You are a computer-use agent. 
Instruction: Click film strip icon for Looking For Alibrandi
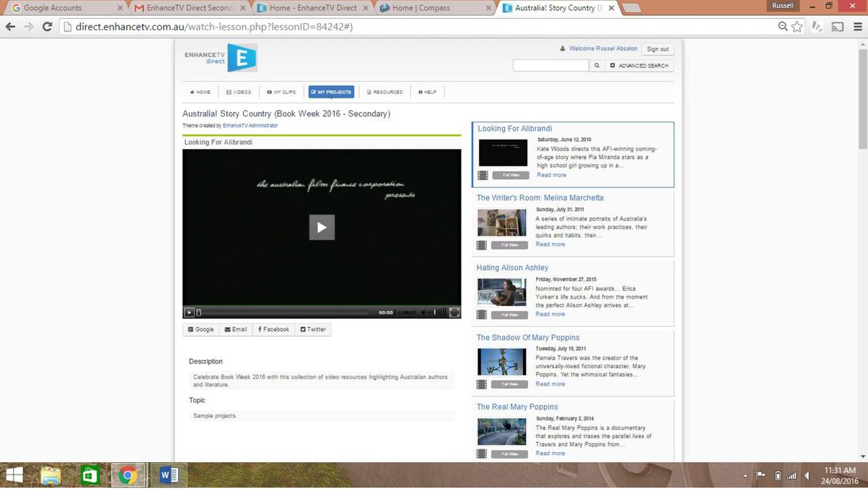coord(483,175)
